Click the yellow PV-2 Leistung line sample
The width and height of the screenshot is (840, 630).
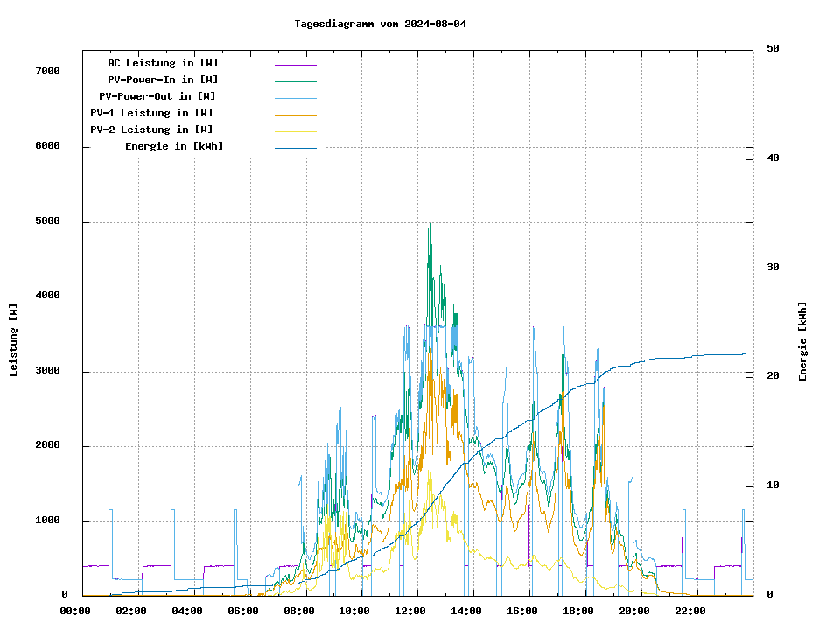pyautogui.click(x=295, y=131)
